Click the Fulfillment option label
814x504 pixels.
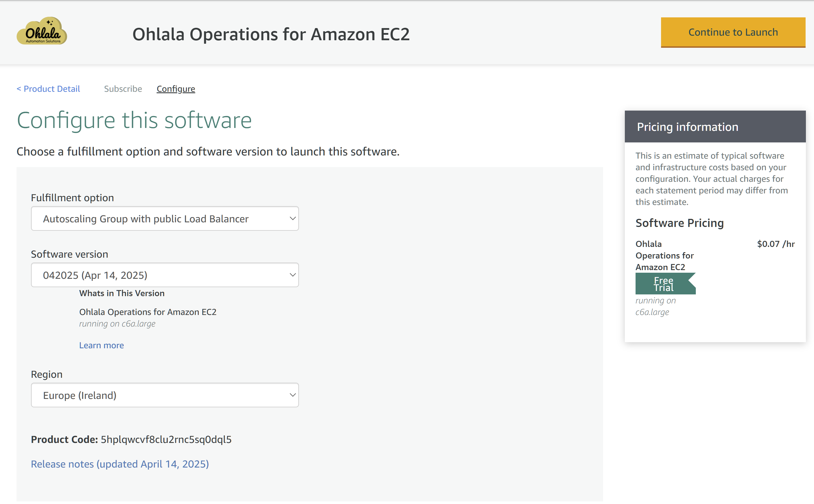72,198
